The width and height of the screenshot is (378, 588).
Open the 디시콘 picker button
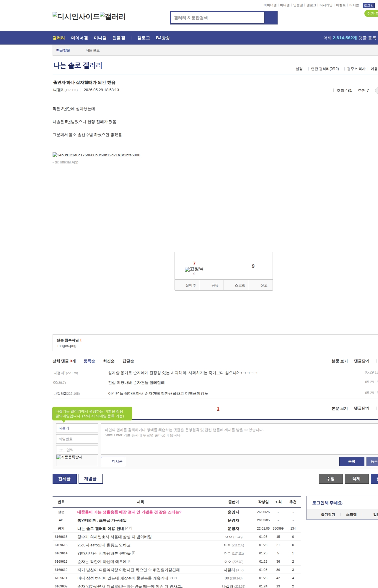[x=113, y=461]
